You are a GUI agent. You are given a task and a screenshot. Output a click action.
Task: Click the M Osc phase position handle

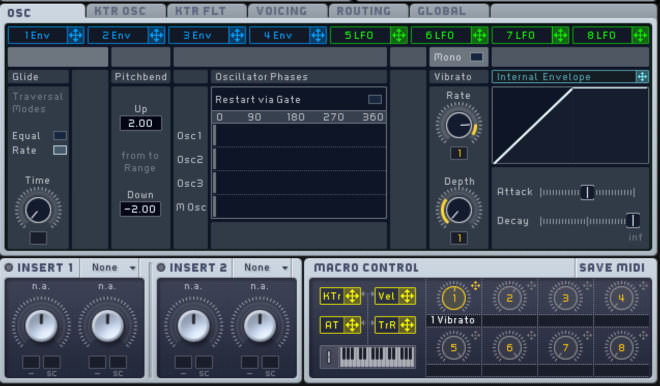pyautogui.click(x=215, y=207)
